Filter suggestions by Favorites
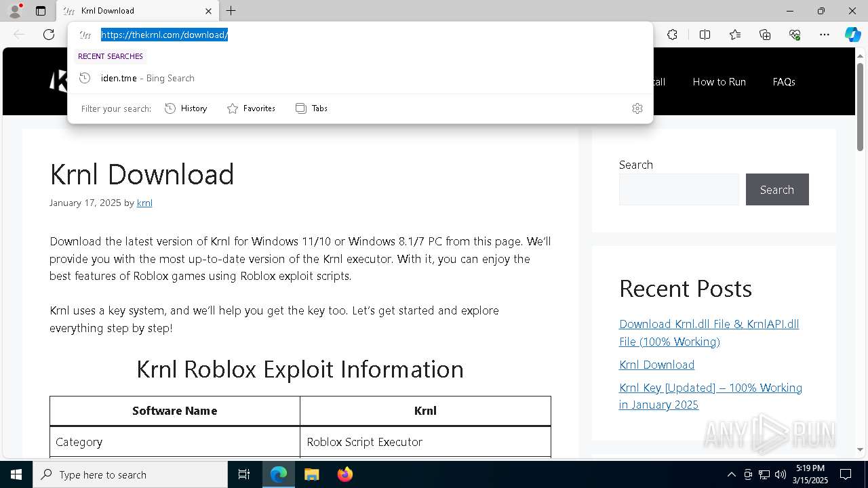 [251, 108]
